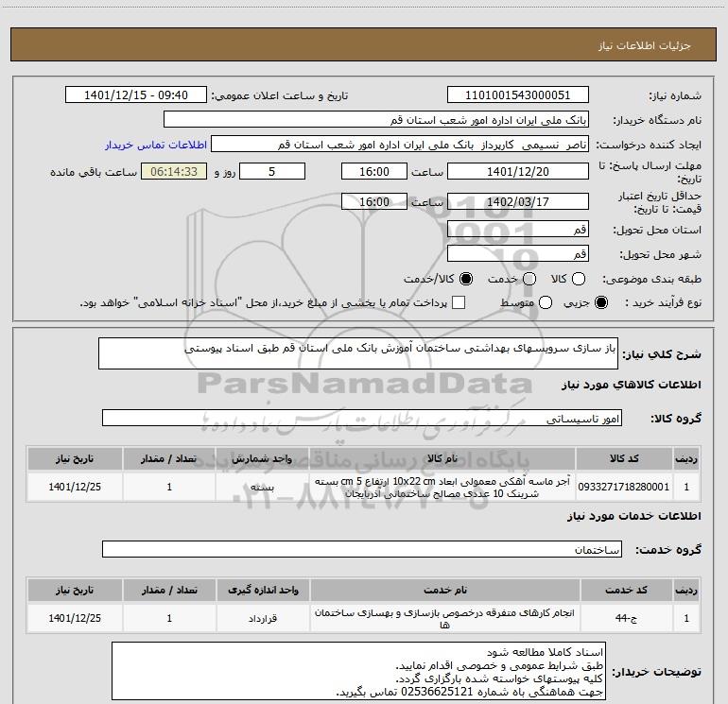
Task: Click the service name cell انجام کارهای متفرقه
Action: click(444, 618)
